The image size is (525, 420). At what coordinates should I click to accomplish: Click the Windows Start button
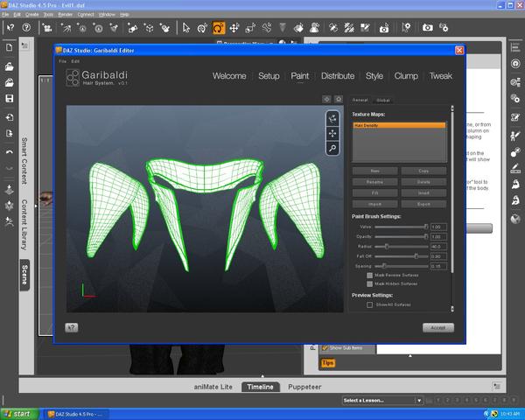pyautogui.click(x=18, y=414)
